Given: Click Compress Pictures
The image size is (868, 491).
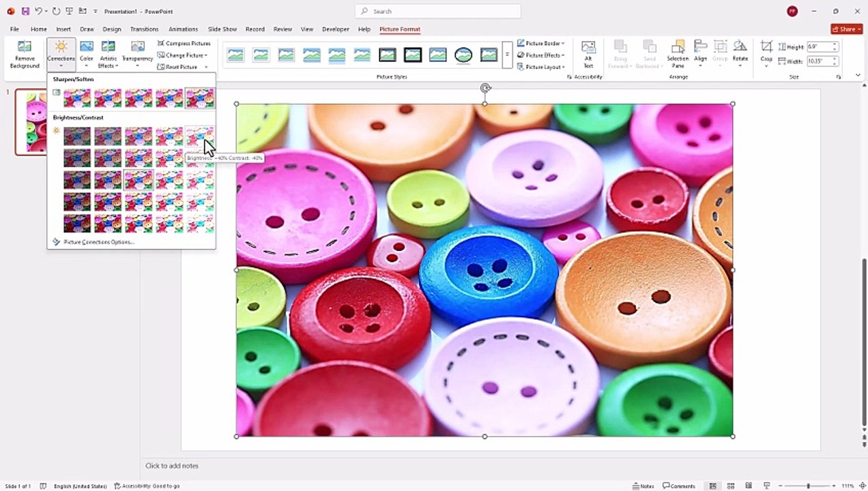Looking at the screenshot, I should (x=184, y=43).
